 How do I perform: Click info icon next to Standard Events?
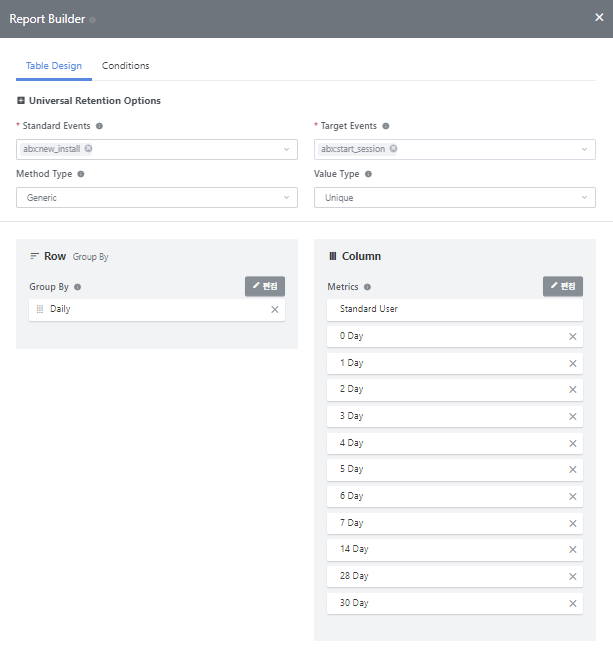point(99,126)
